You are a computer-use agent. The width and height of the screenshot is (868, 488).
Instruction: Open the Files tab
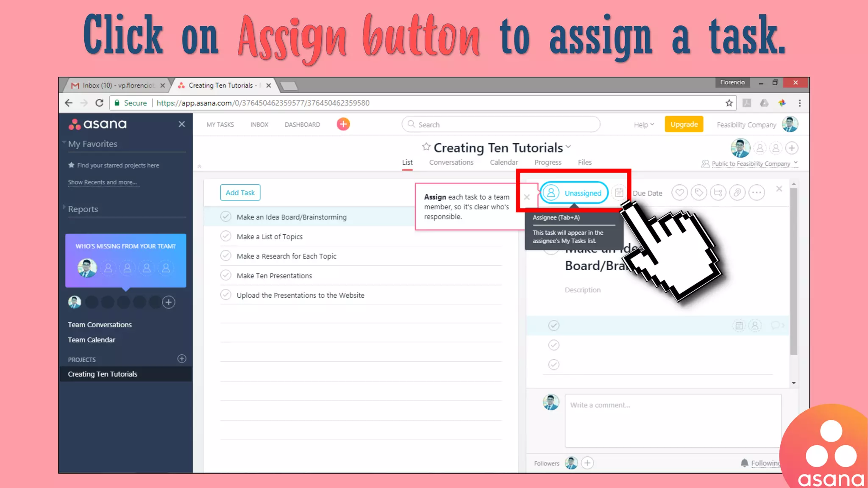[584, 162]
